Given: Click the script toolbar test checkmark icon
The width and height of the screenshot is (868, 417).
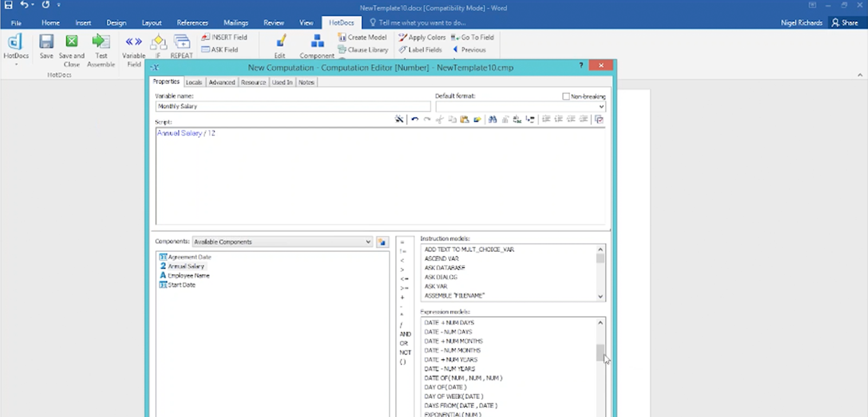Looking at the screenshot, I should 599,119.
